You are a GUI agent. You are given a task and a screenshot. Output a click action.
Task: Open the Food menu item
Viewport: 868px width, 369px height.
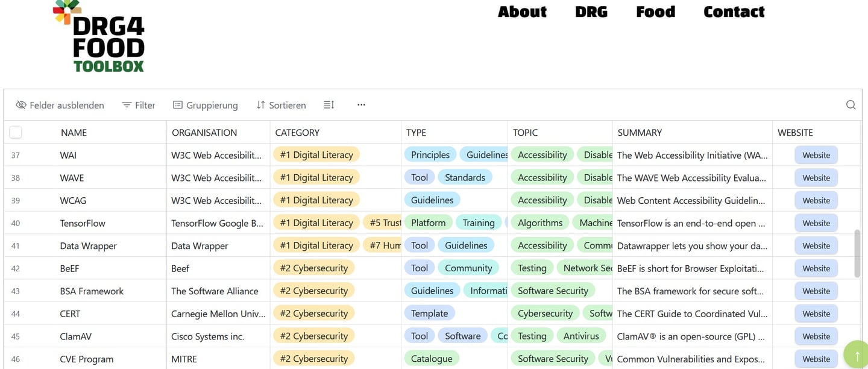click(x=656, y=11)
